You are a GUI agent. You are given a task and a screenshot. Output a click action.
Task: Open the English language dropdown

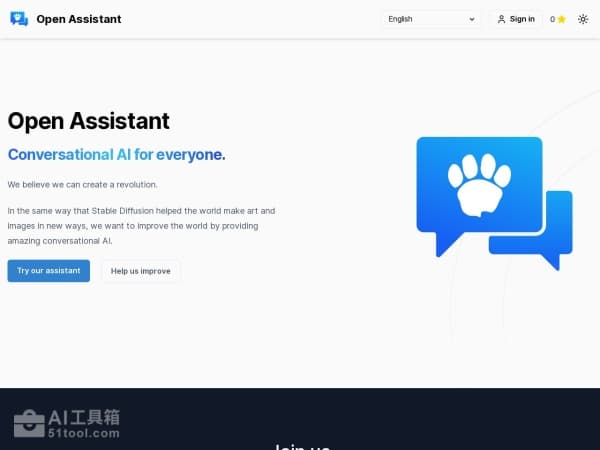pyautogui.click(x=430, y=19)
